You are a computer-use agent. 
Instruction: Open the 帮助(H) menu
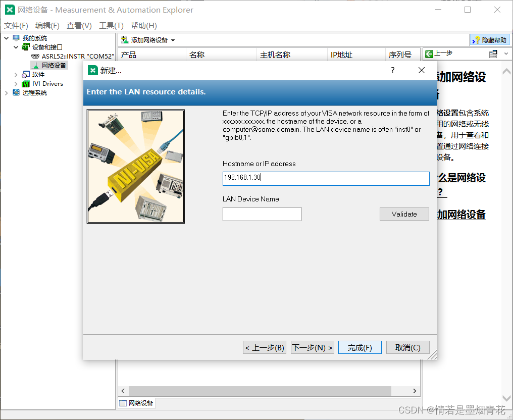143,26
